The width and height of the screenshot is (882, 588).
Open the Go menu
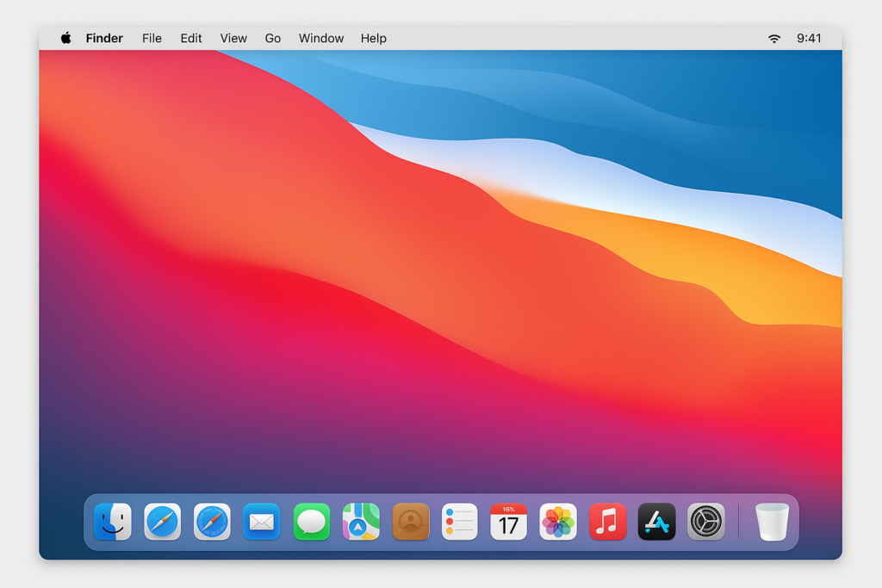tap(273, 39)
